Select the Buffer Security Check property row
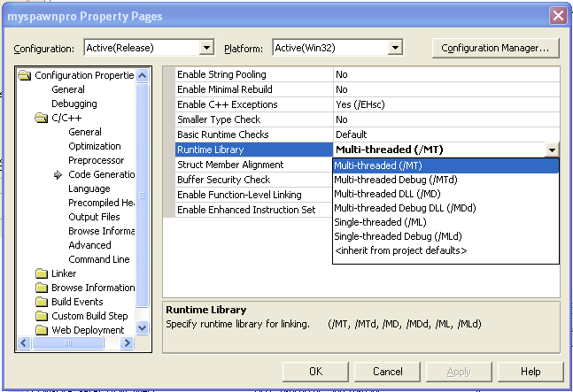Viewport: 573px width, 392px height. pos(223,180)
